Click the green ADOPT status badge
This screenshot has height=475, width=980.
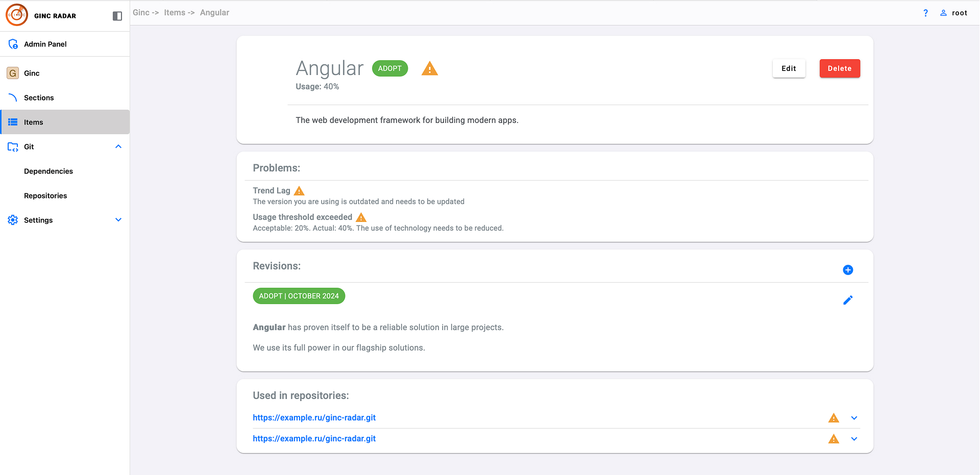click(x=390, y=68)
